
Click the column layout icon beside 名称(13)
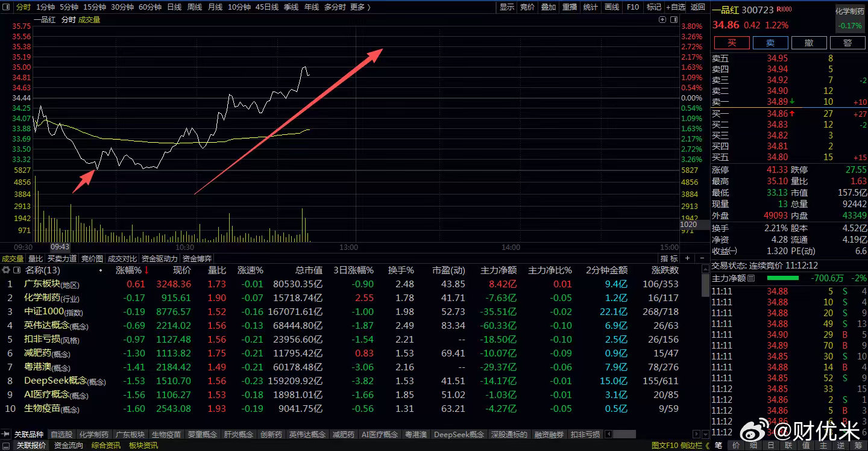tap(17, 270)
